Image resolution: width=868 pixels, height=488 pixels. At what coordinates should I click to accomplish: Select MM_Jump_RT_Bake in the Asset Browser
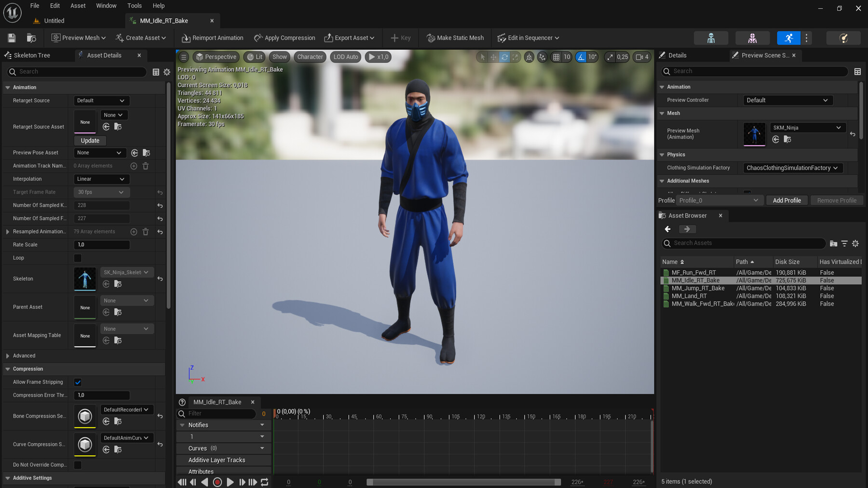click(697, 288)
